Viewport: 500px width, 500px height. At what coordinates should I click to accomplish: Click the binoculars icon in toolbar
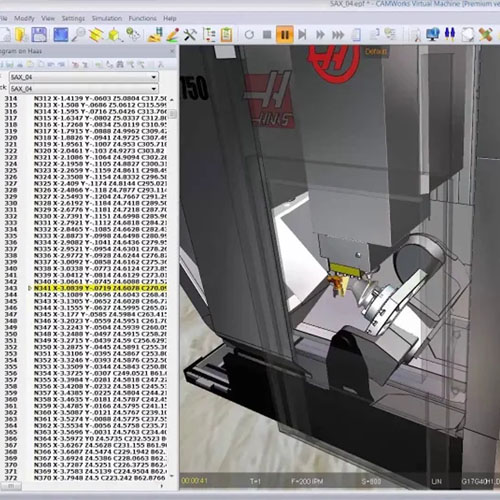pyautogui.click(x=450, y=34)
